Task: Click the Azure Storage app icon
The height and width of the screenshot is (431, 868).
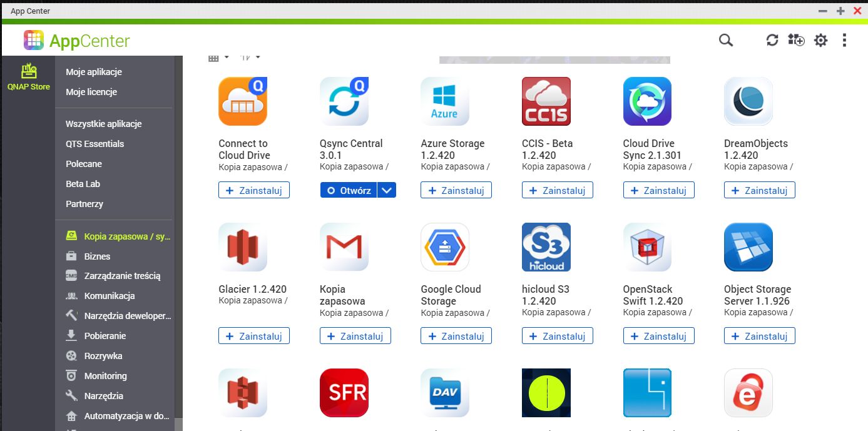Action: [x=445, y=101]
